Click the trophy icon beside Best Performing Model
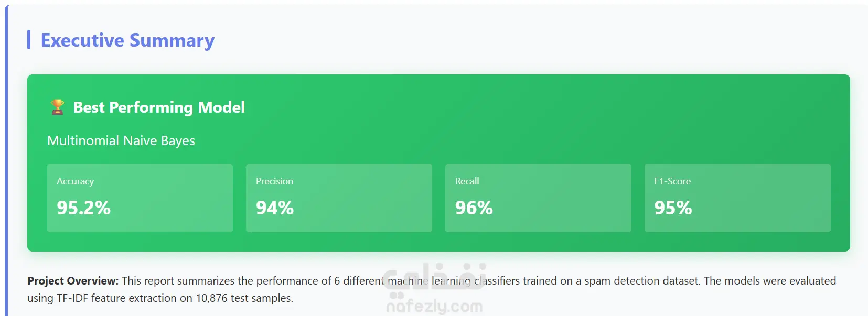 click(58, 107)
